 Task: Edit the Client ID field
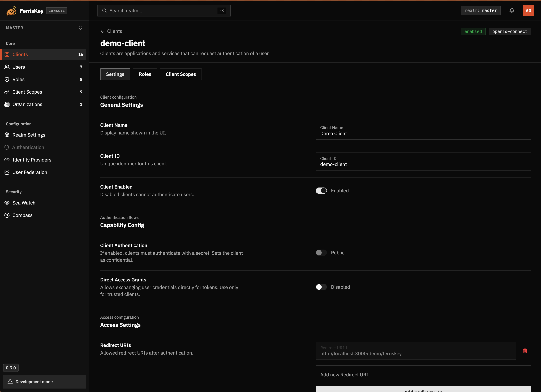coord(423,161)
